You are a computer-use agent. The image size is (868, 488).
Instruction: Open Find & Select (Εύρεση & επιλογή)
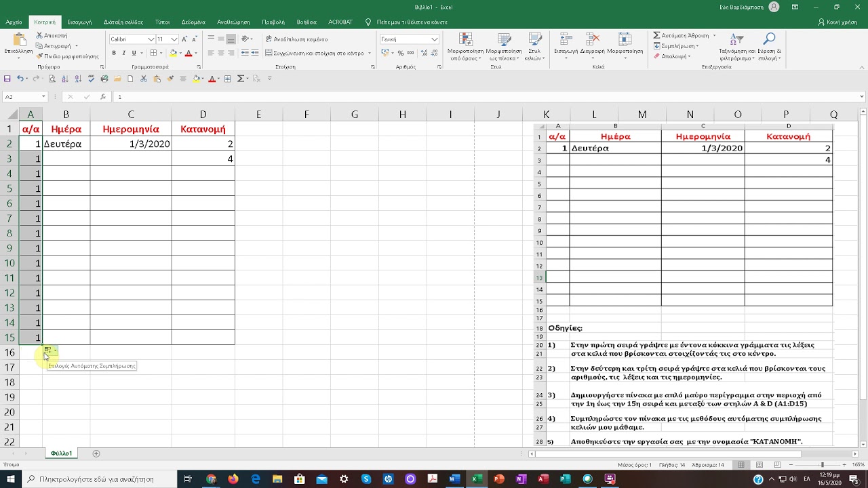point(770,46)
